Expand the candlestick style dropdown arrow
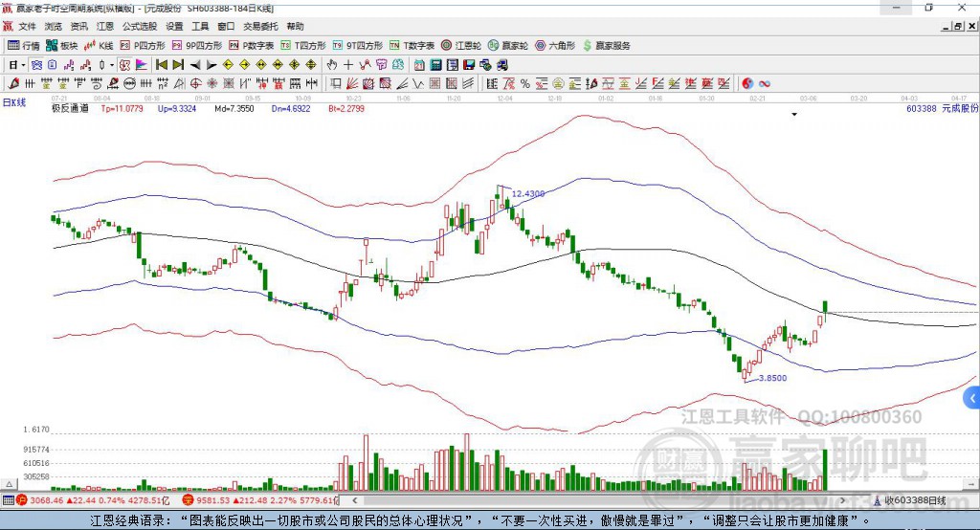980x530 pixels. [112, 64]
